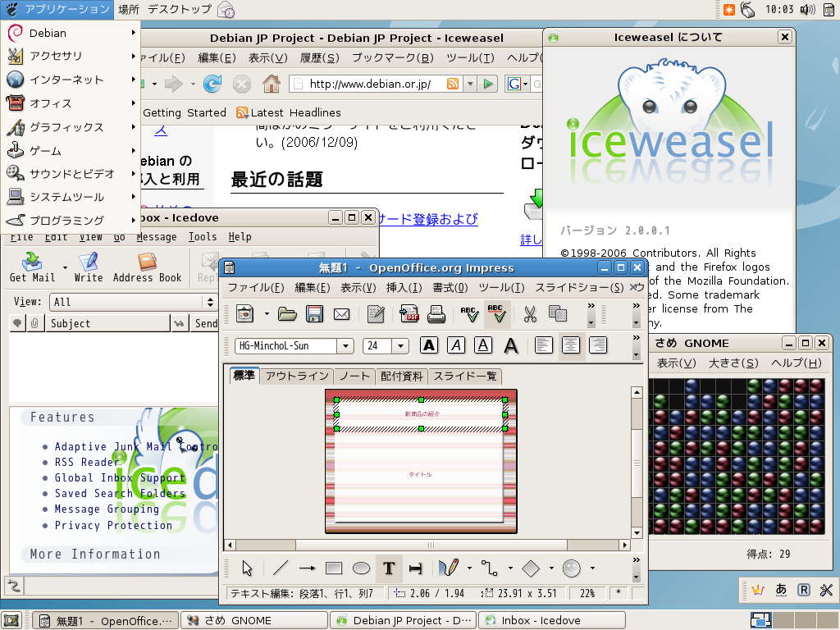Open the HG-MinchoL-Sun font name dropdown

pos(345,346)
